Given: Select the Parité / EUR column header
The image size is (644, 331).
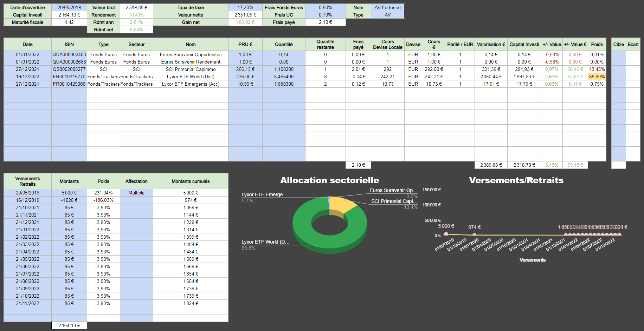Looking at the screenshot, I should pyautogui.click(x=460, y=44).
